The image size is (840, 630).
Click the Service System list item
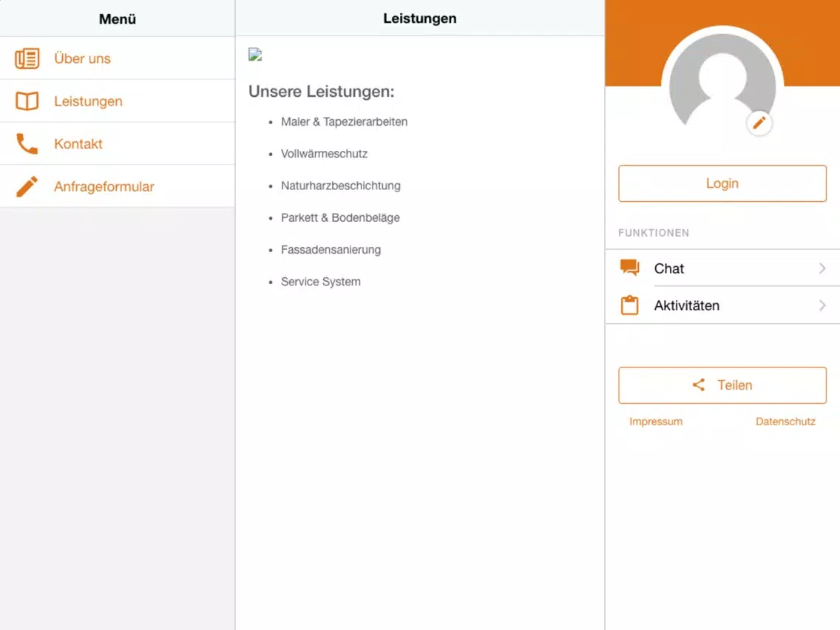320,282
